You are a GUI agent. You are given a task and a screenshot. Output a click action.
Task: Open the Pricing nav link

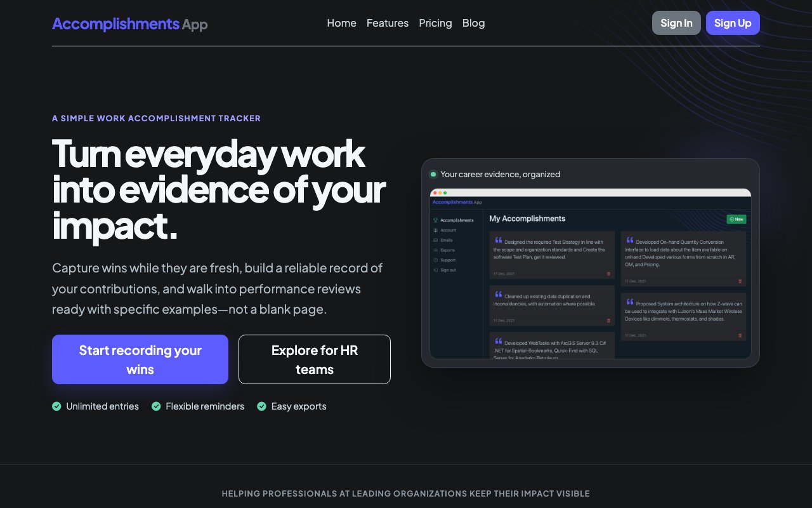click(435, 23)
